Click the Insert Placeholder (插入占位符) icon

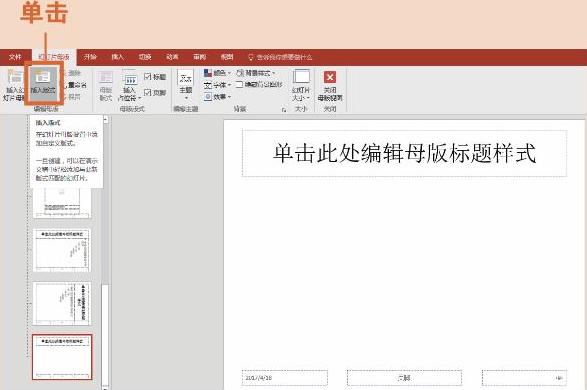tap(130, 78)
